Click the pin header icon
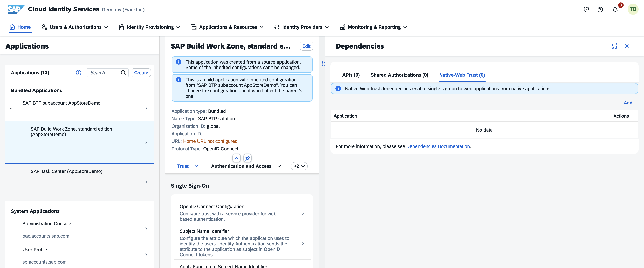Image resolution: width=644 pixels, height=268 pixels. 247,158
